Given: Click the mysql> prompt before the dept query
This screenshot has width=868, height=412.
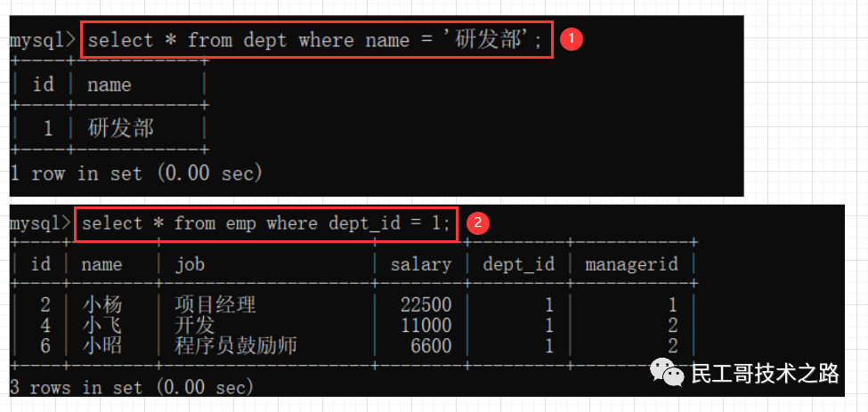Looking at the screenshot, I should (x=43, y=42).
